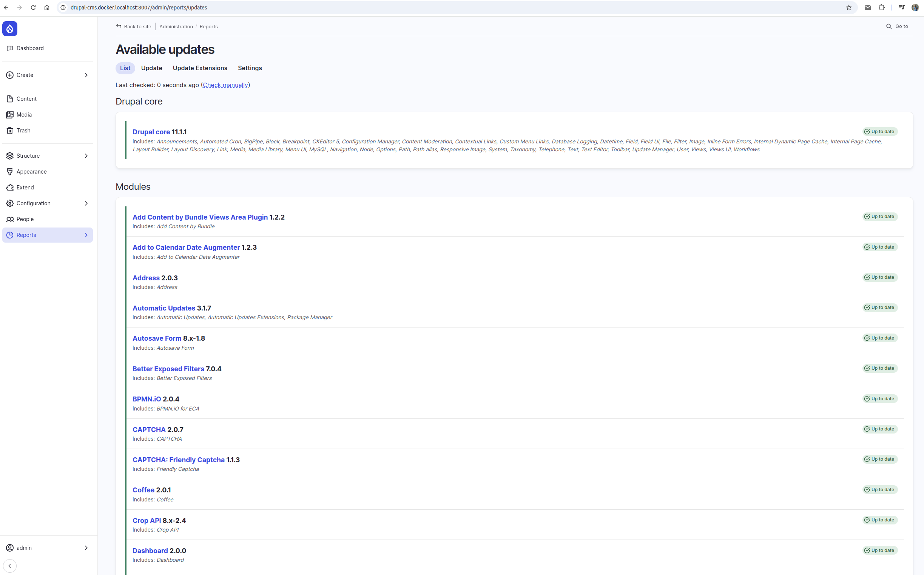924x575 pixels.
Task: Select the Update tab
Action: click(151, 68)
